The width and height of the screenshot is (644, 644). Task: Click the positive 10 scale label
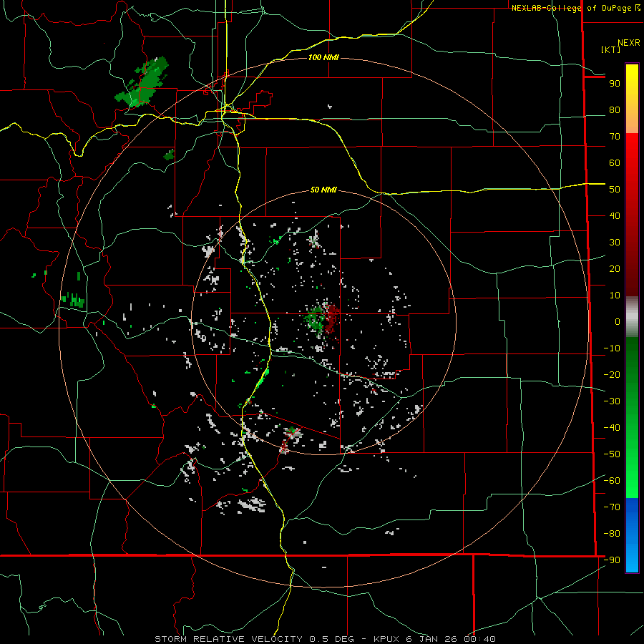coord(615,296)
